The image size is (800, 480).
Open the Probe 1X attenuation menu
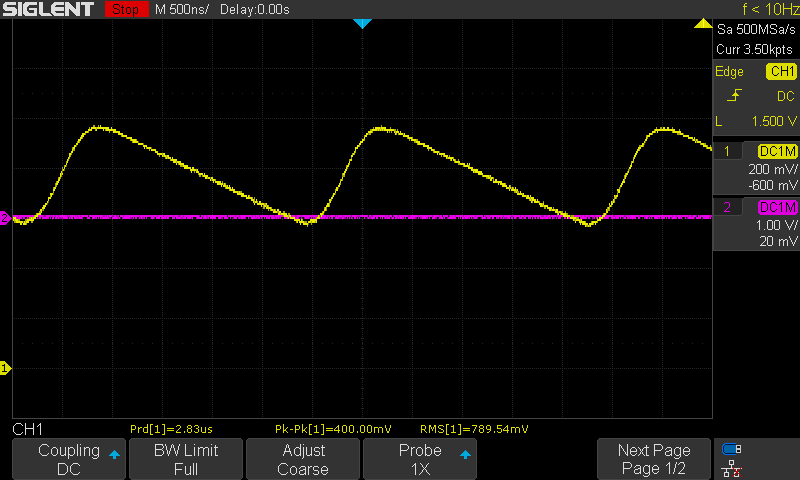420,459
